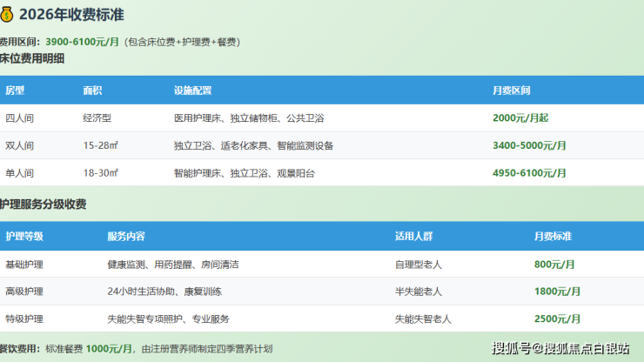Click the money bag icon beside the title
This screenshot has width=644, height=362.
pos(7,14)
